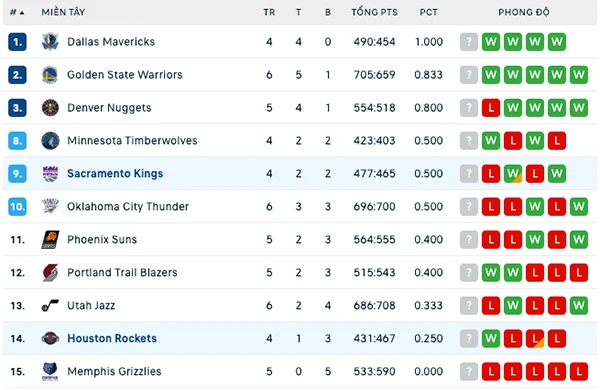Image resolution: width=600 pixels, height=390 pixels.
Task: Click Houston Rockets' green W result badge
Action: click(491, 338)
